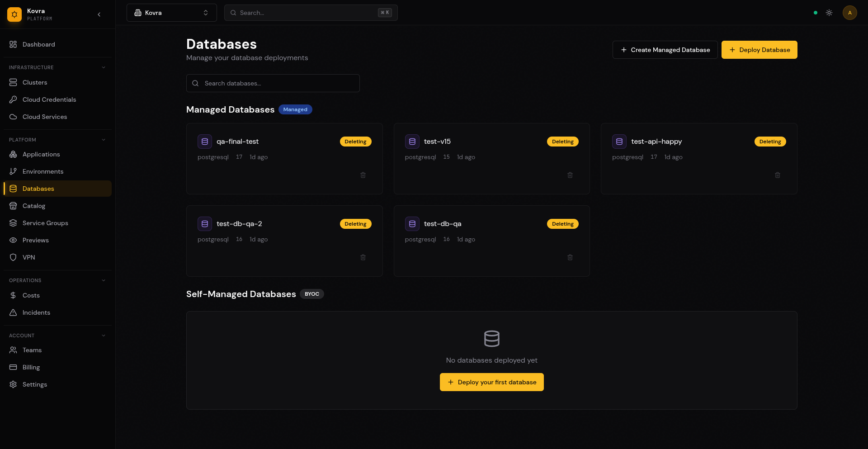
Task: Open Teams page
Action: coord(57,350)
